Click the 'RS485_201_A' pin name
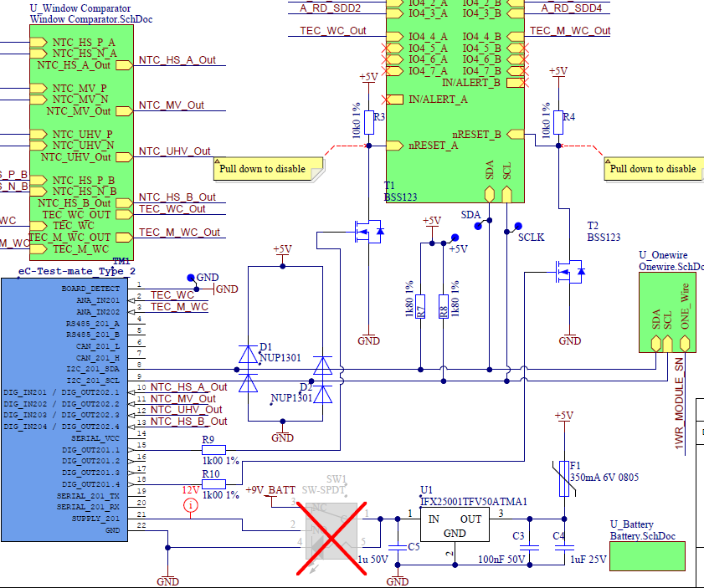 click(x=93, y=324)
